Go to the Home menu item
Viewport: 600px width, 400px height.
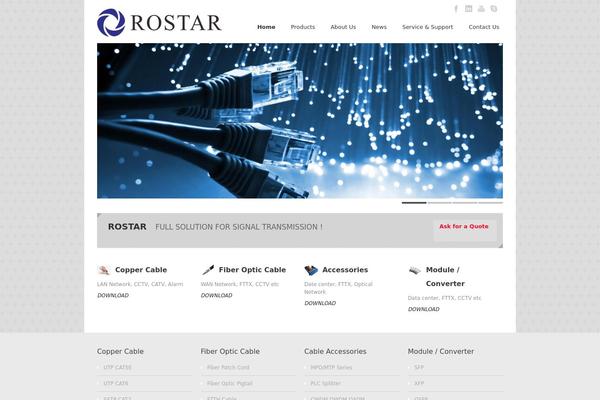click(x=266, y=27)
